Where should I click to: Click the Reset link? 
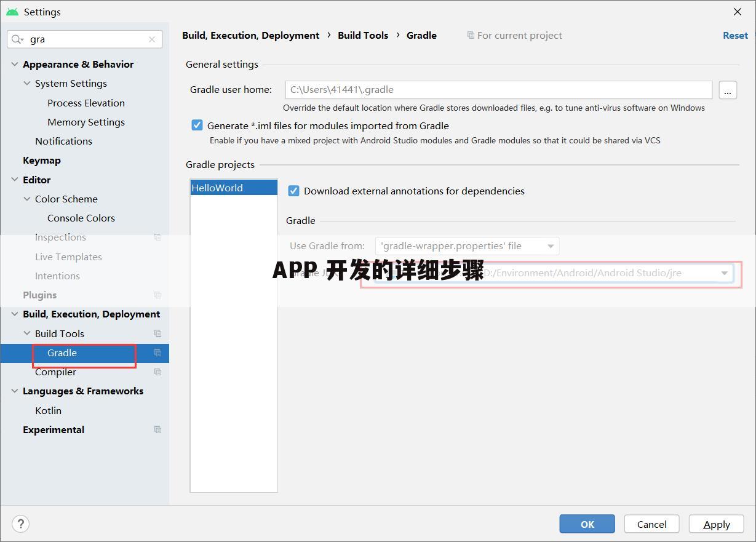[x=735, y=36]
